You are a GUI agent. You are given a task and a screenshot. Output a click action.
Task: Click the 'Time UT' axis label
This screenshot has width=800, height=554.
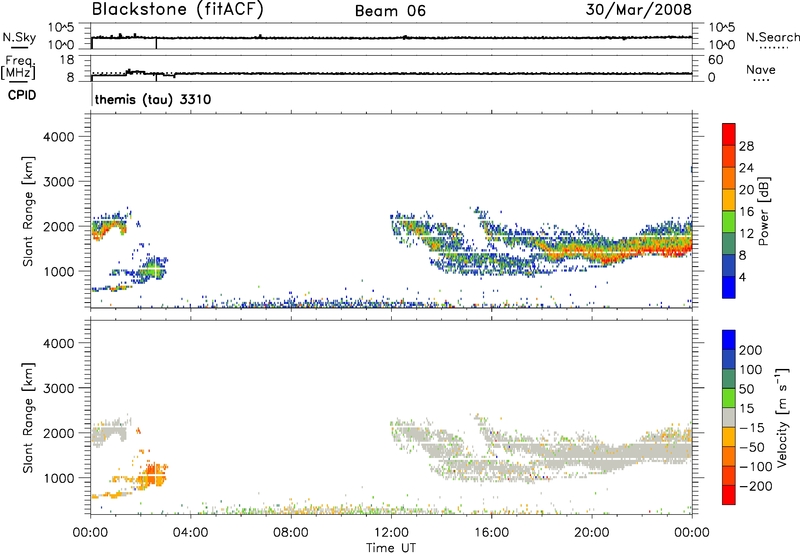(x=391, y=548)
